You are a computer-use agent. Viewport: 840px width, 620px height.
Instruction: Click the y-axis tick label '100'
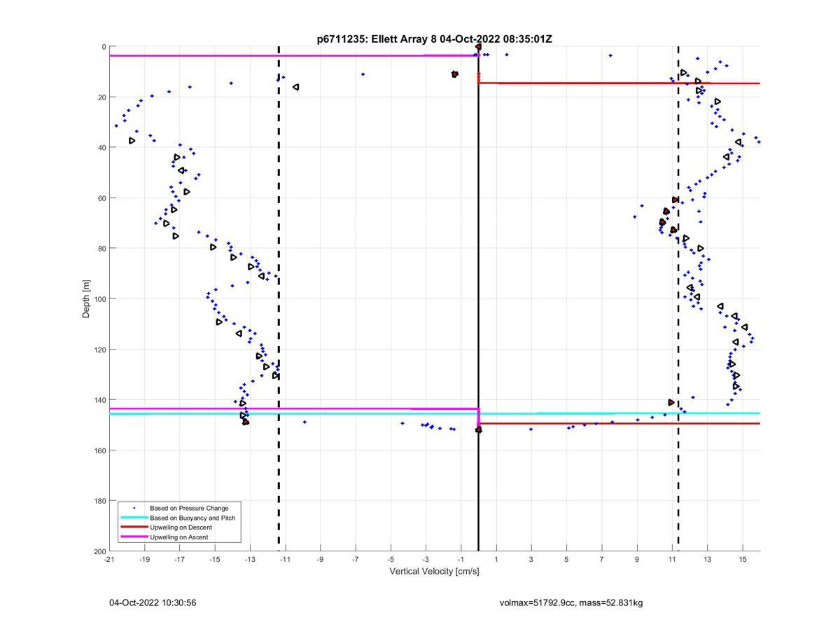point(100,299)
